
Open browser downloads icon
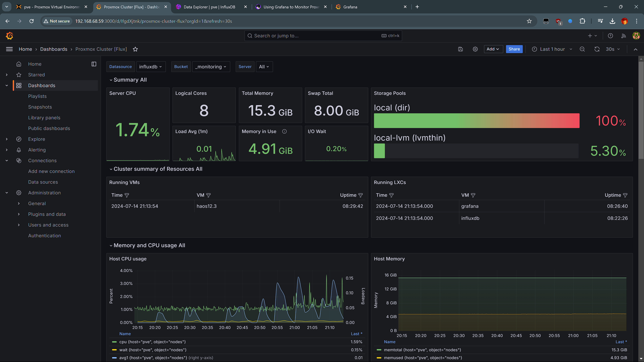612,21
